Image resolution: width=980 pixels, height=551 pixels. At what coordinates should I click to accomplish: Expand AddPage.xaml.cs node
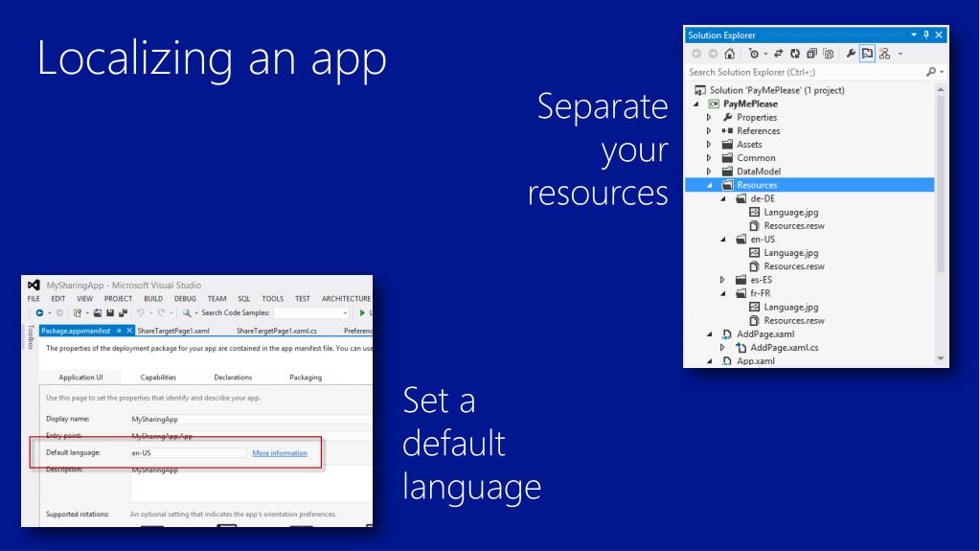[x=723, y=348]
